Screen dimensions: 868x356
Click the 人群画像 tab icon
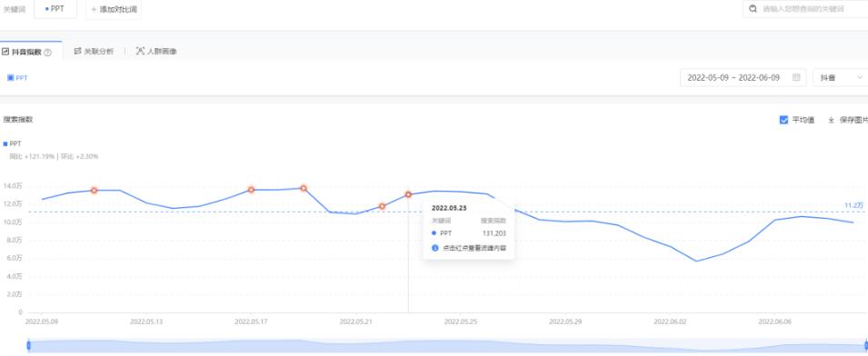(140, 51)
